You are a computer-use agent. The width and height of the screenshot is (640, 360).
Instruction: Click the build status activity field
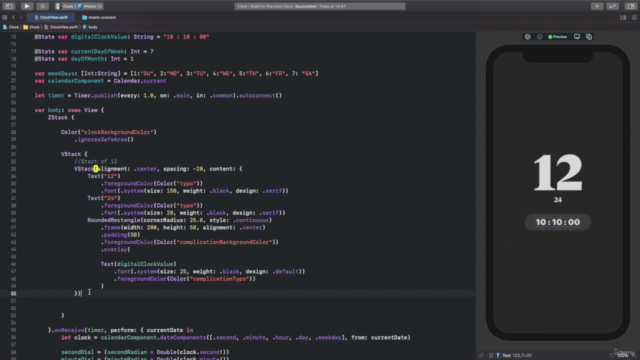320,6
